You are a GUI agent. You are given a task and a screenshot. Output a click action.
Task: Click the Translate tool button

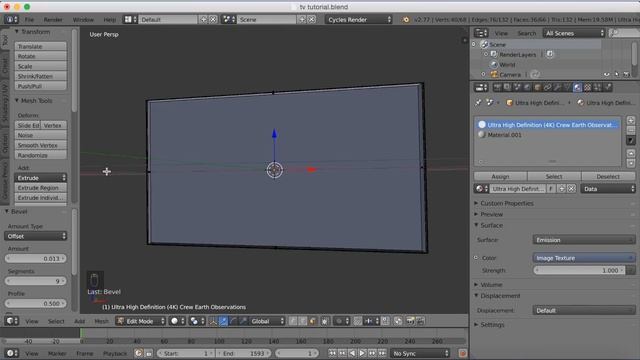pyautogui.click(x=40, y=47)
